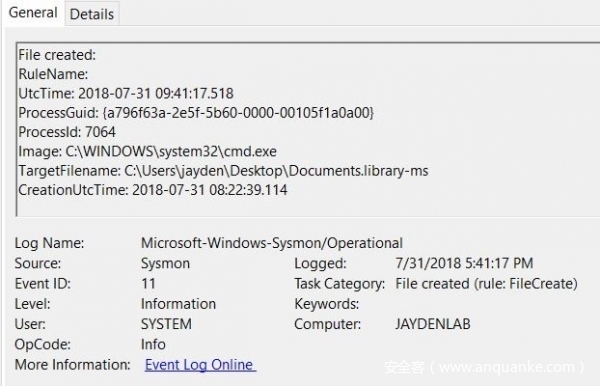Click the OpCode value Info
This screenshot has height=386, width=600.
point(153,344)
